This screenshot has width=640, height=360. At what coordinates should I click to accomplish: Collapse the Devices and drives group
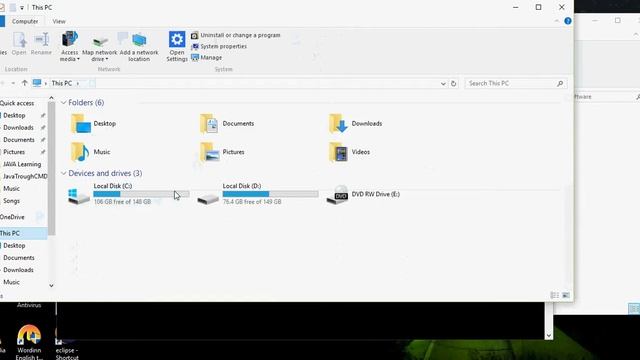[x=64, y=173]
